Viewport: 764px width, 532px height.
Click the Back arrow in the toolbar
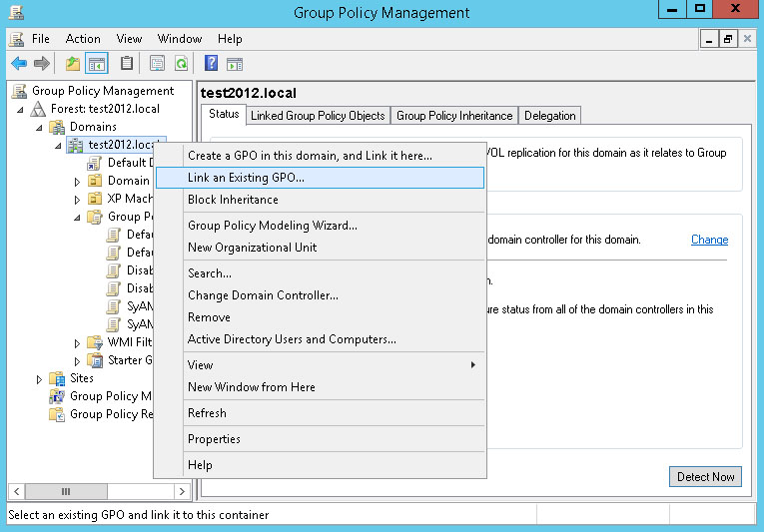(18, 64)
